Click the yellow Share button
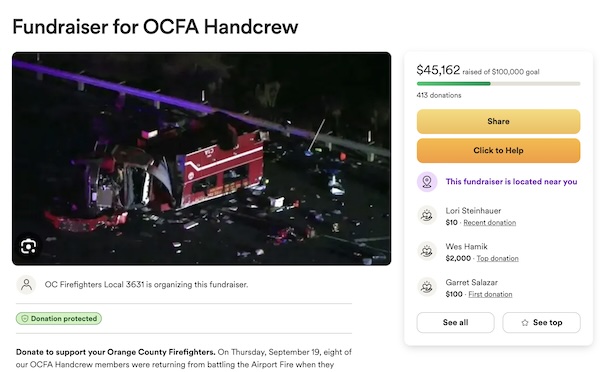The height and width of the screenshot is (372, 600). click(x=498, y=121)
